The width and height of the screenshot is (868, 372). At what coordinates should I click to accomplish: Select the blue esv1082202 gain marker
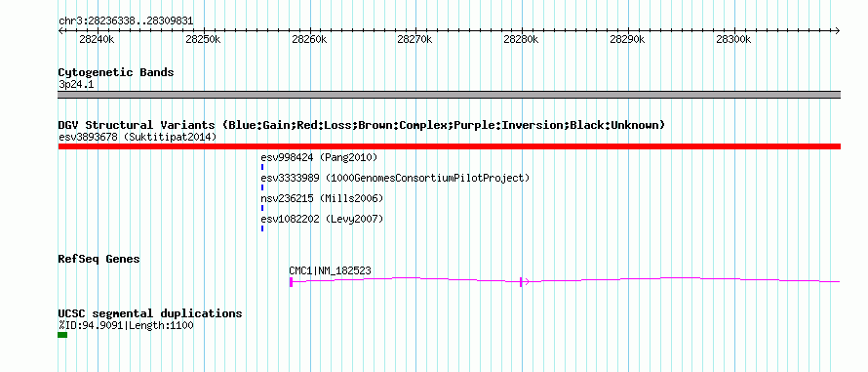pos(262,228)
